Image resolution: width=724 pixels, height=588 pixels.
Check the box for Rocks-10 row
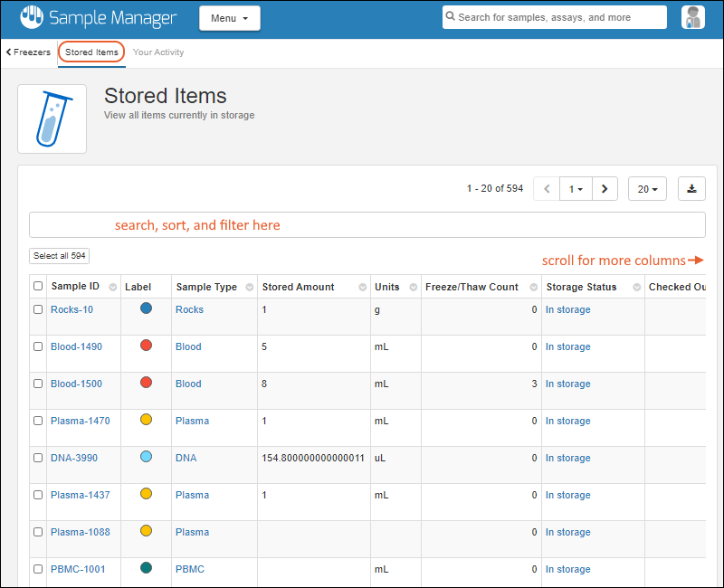[38, 309]
